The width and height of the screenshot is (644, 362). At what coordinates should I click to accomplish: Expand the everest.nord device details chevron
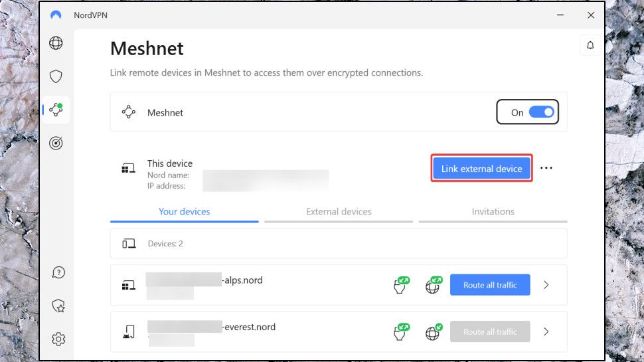(x=546, y=331)
